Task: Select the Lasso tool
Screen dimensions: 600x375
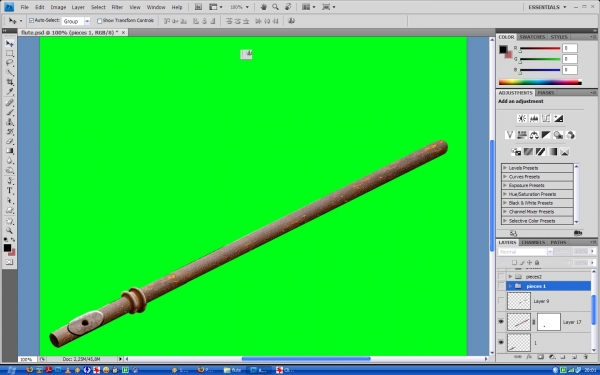Action: coord(10,63)
